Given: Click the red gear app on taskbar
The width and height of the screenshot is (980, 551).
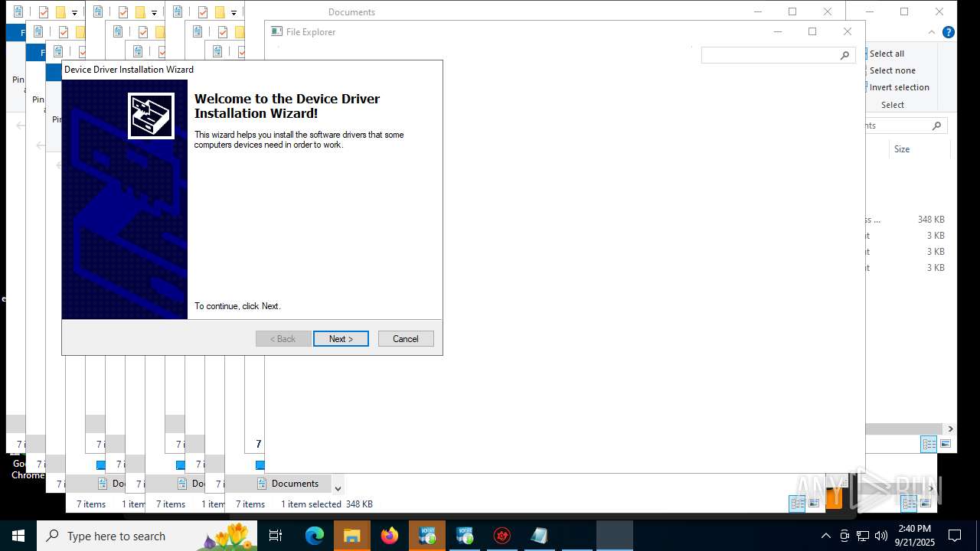Looking at the screenshot, I should (502, 536).
